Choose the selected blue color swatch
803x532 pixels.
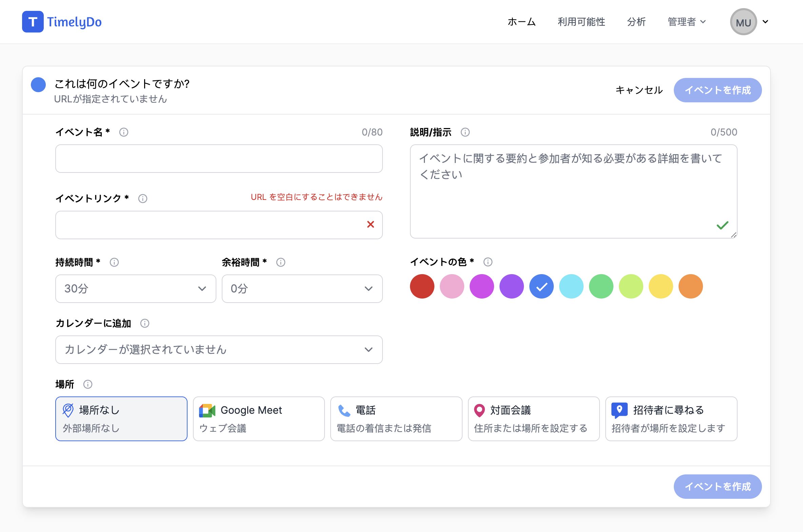[542, 286]
